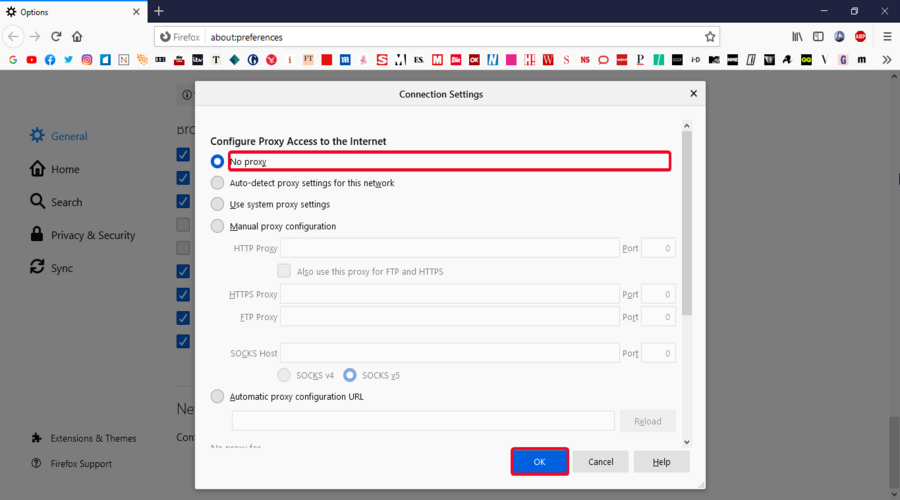Open the Twitter bookmark icon
900x500 pixels.
pos(68,60)
